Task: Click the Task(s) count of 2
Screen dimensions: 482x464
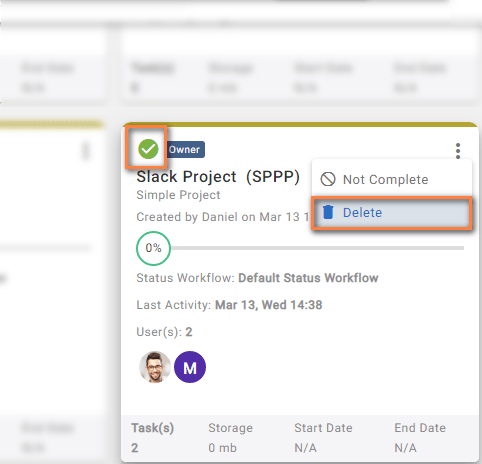Action: pyautogui.click(x=135, y=448)
